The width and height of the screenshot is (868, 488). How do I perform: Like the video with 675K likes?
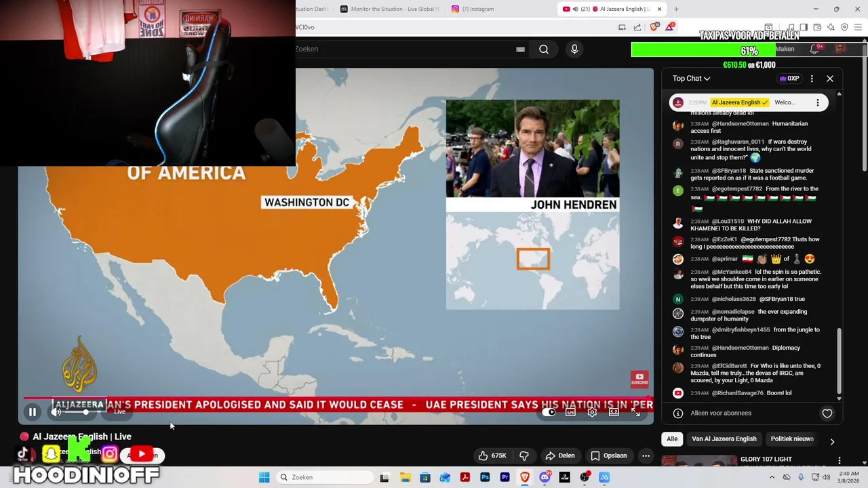pos(492,455)
